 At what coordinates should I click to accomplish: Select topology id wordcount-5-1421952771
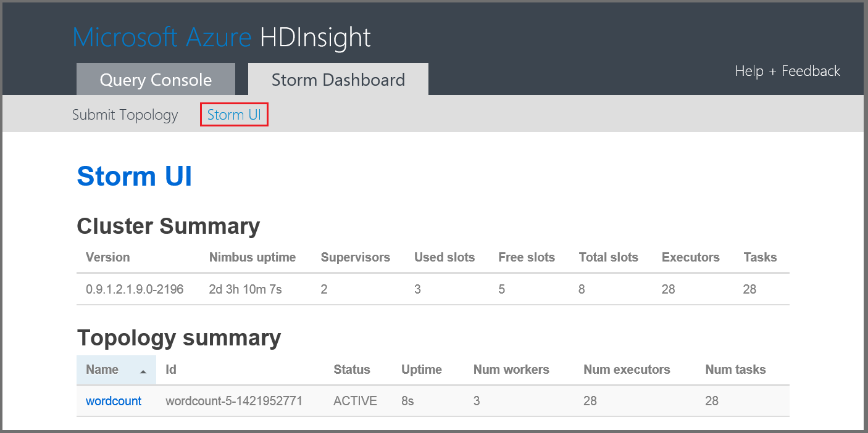point(234,401)
